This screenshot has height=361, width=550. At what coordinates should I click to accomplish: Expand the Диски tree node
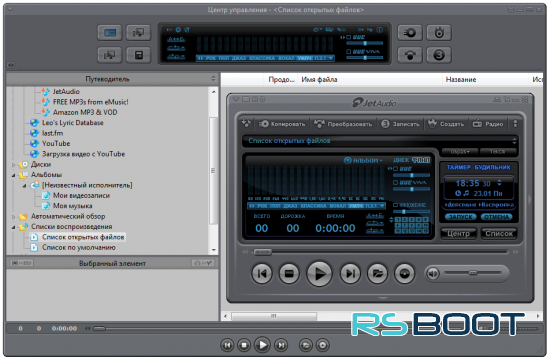[14, 165]
